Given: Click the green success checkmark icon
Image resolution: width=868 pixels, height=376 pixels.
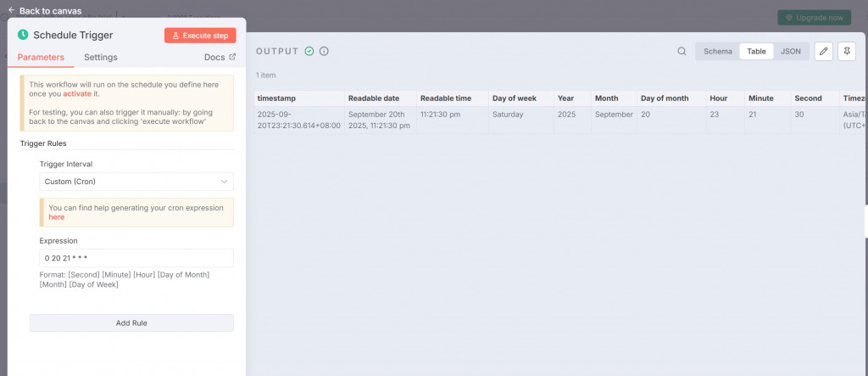Looking at the screenshot, I should [309, 51].
